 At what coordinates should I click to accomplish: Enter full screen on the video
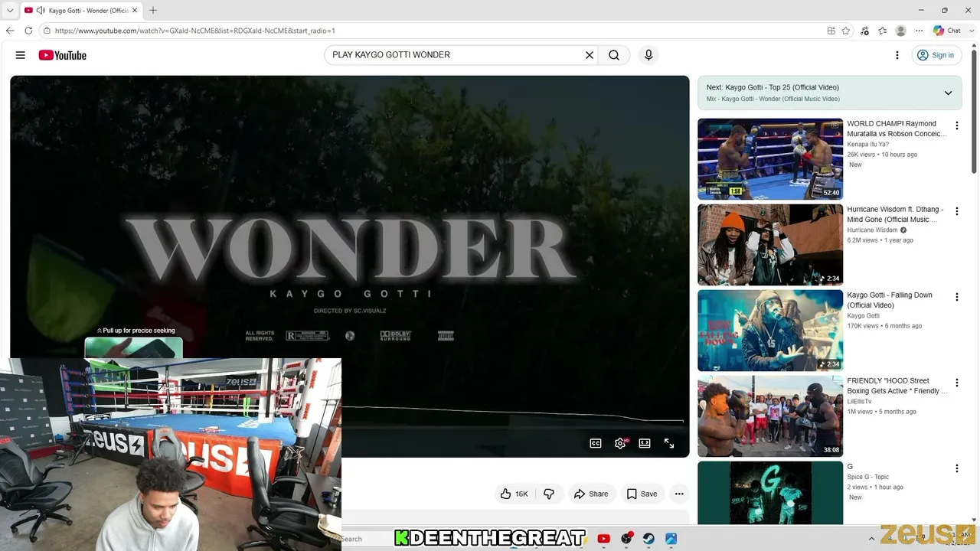click(669, 443)
